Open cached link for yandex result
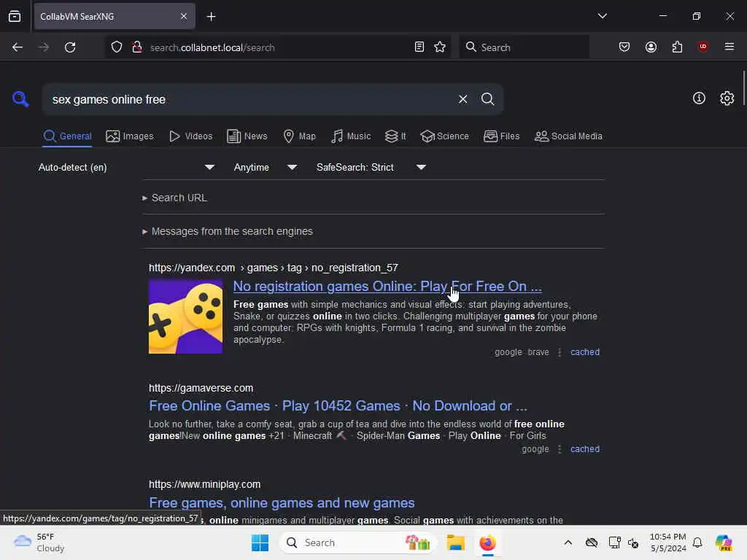The image size is (747, 560). pos(584,352)
